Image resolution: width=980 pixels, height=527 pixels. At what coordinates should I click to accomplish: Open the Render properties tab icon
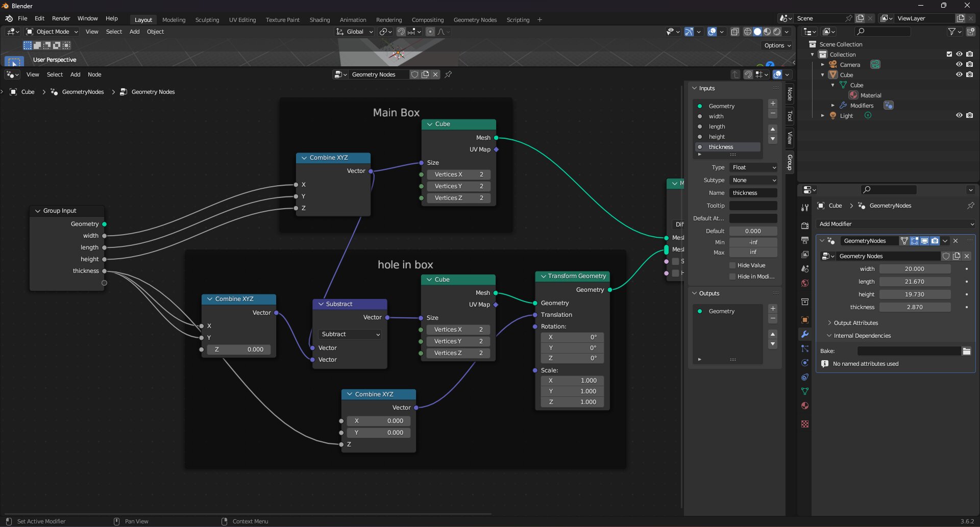pos(805,225)
